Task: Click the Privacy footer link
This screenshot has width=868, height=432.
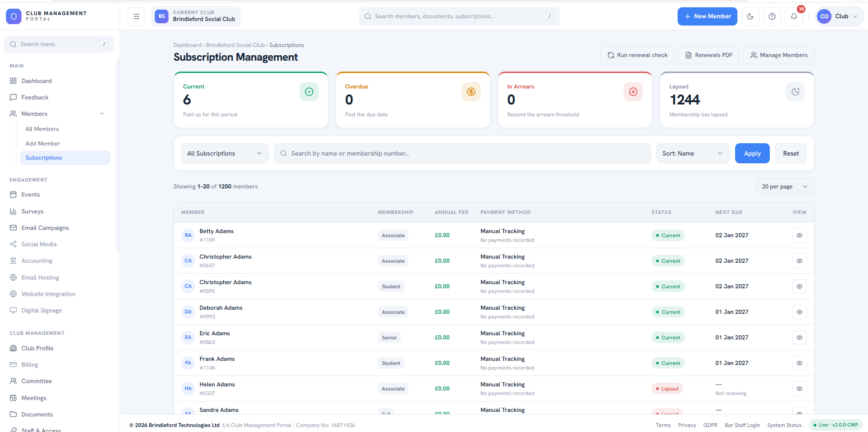Action: tap(687, 425)
